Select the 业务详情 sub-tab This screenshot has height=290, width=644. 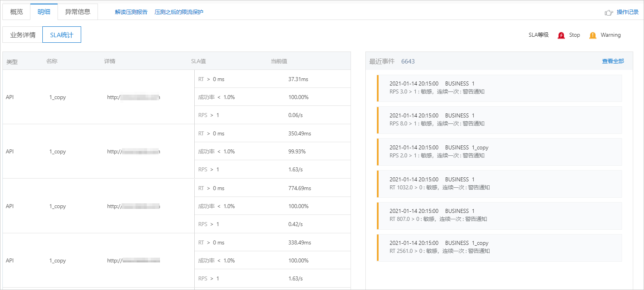point(23,35)
